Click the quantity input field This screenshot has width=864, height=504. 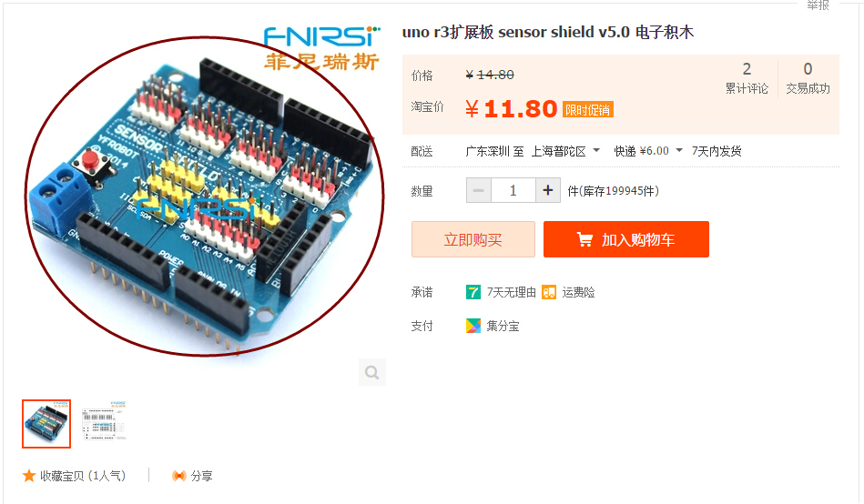pyautogui.click(x=513, y=190)
